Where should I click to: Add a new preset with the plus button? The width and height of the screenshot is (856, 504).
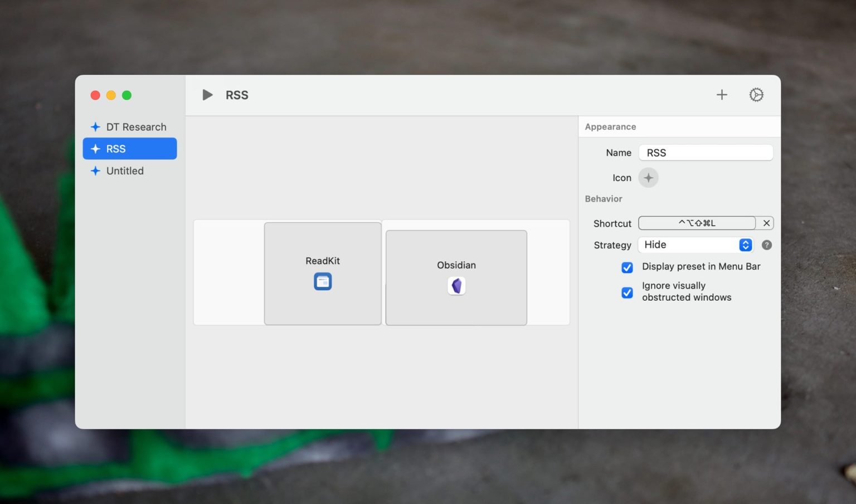(x=722, y=95)
